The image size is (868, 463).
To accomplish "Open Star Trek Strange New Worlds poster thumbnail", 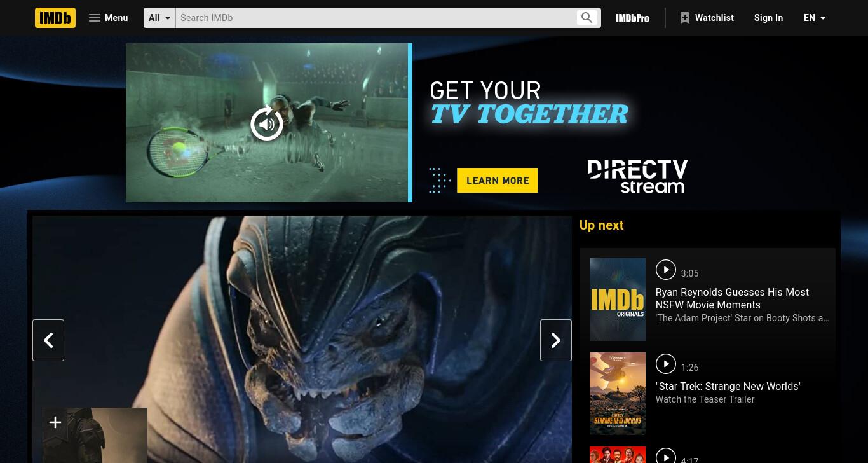I will click(618, 394).
